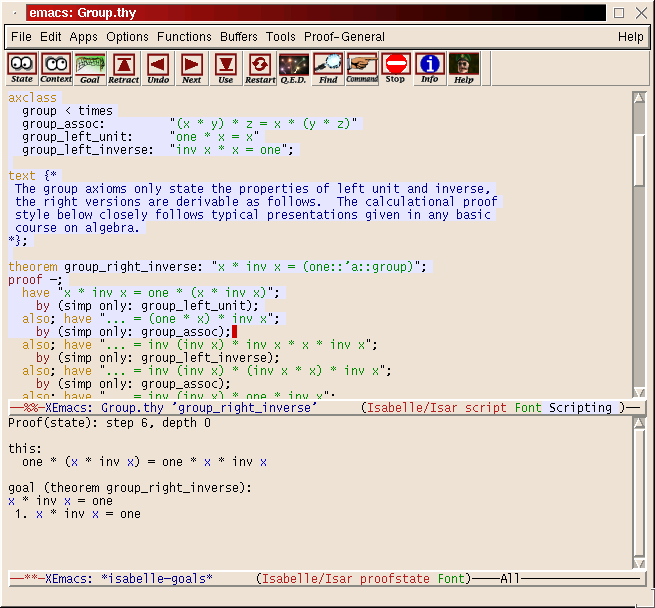Click the Q.E.D. toolbar icon
The image size is (655, 608).
(293, 68)
